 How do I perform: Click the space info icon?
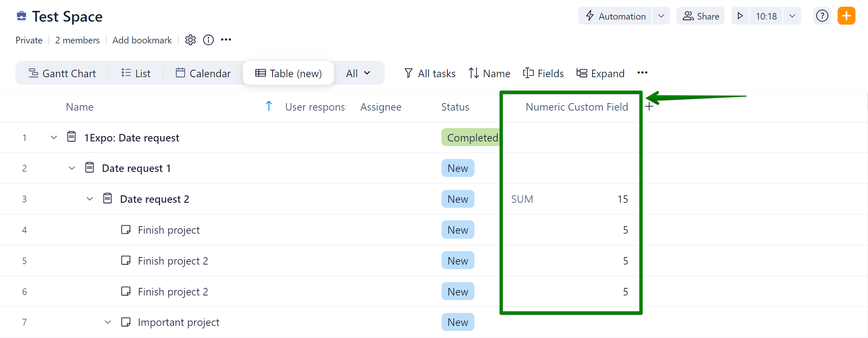click(x=208, y=40)
